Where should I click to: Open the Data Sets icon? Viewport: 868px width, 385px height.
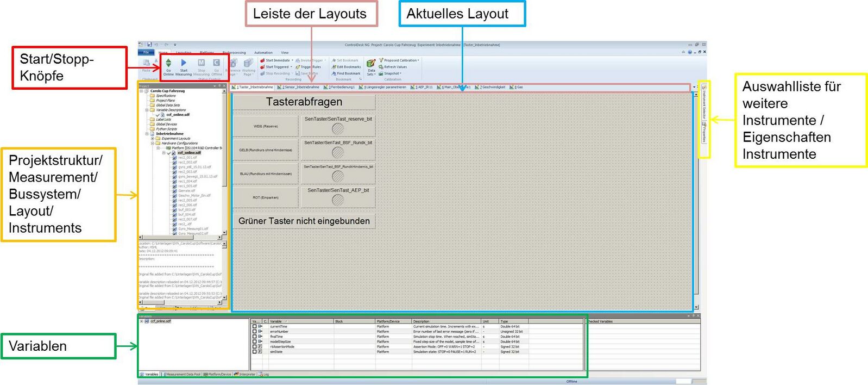pyautogui.click(x=371, y=65)
